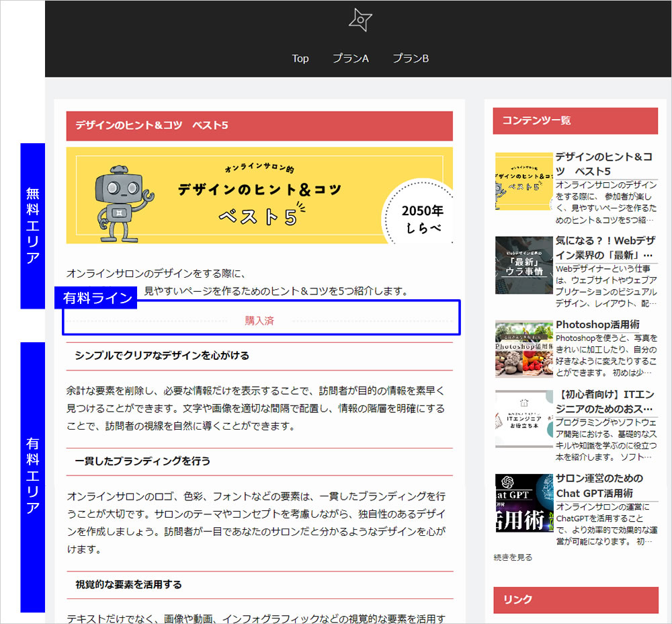Expand list with 続きを見る link
The height and width of the screenshot is (624, 672).
pyautogui.click(x=513, y=557)
